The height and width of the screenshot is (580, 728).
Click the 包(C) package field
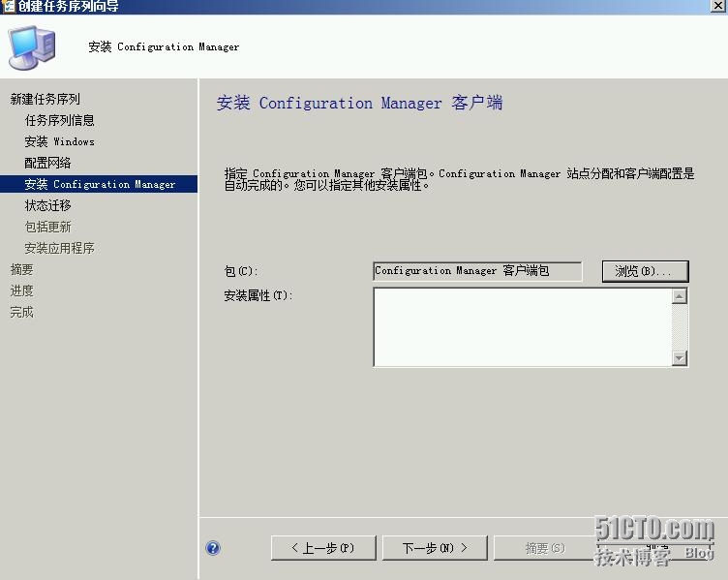pos(477,271)
